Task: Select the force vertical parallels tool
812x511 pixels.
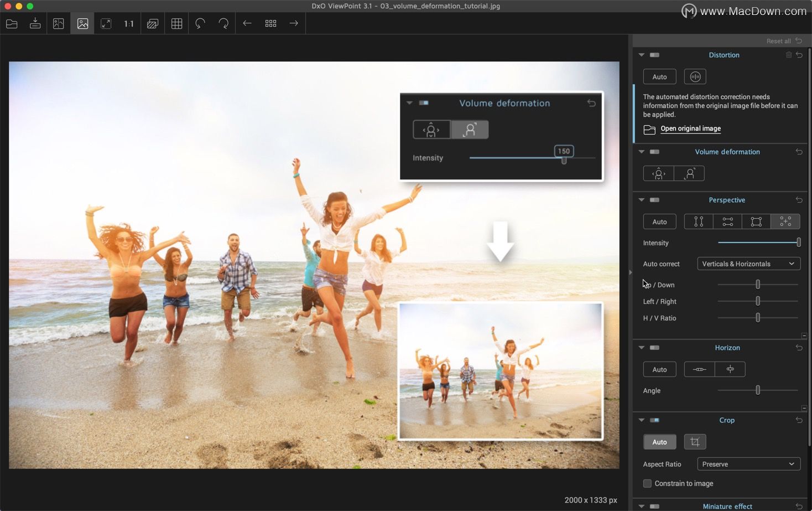Action: coord(699,221)
